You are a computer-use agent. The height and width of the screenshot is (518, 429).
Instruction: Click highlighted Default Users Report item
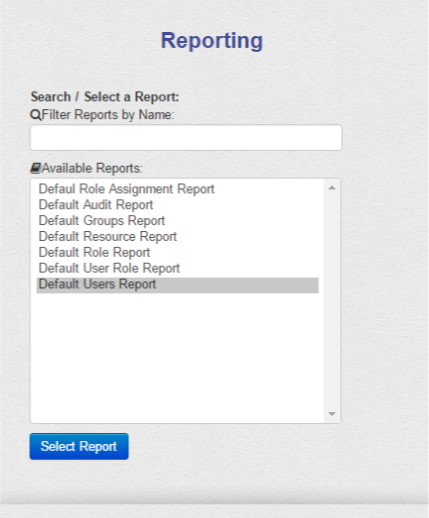coord(177,285)
